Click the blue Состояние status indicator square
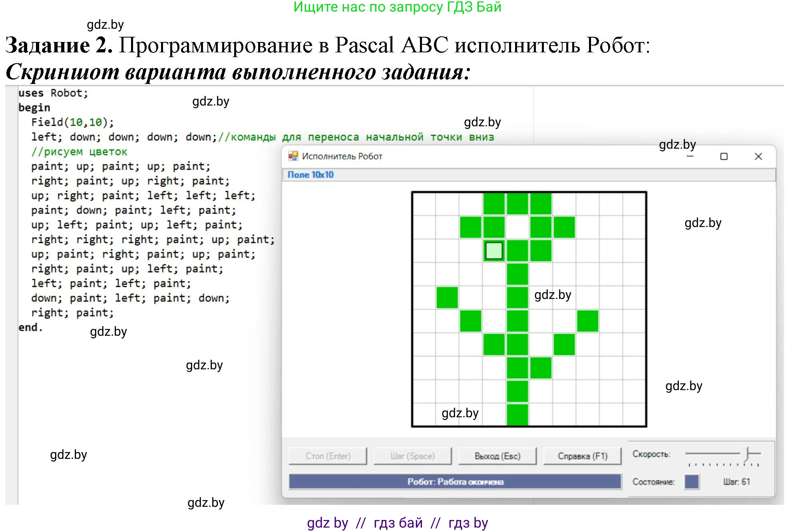 [x=691, y=481]
